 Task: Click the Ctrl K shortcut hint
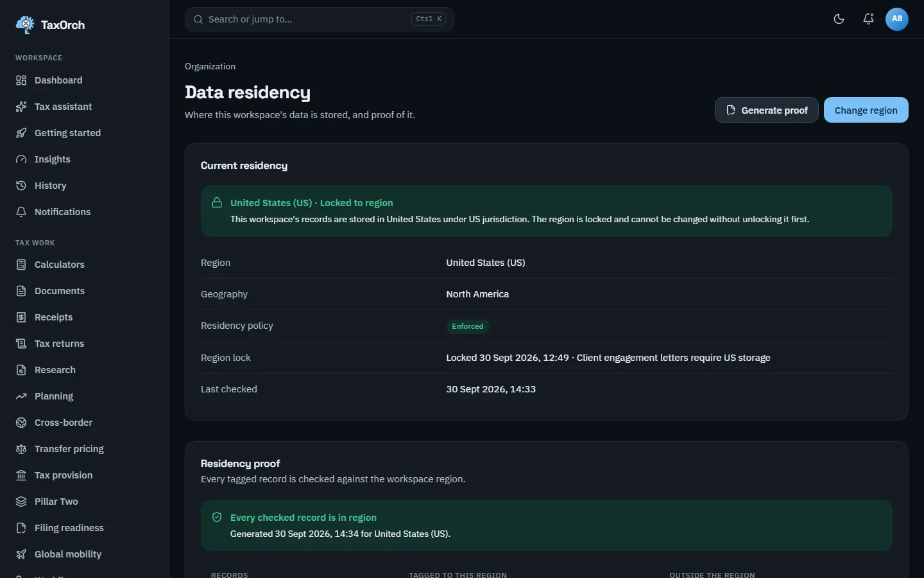(x=429, y=19)
